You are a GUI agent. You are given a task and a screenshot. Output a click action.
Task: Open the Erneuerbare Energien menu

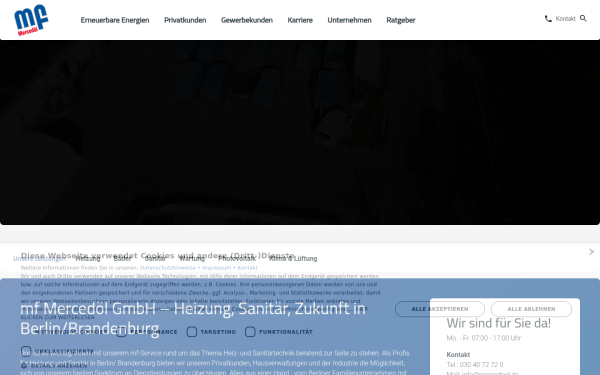pyautogui.click(x=115, y=20)
